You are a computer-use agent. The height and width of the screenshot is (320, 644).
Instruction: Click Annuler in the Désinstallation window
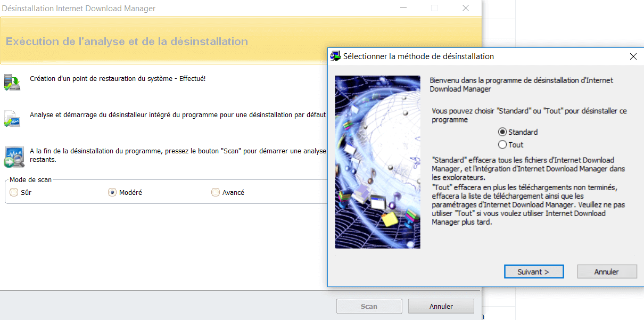pos(441,306)
